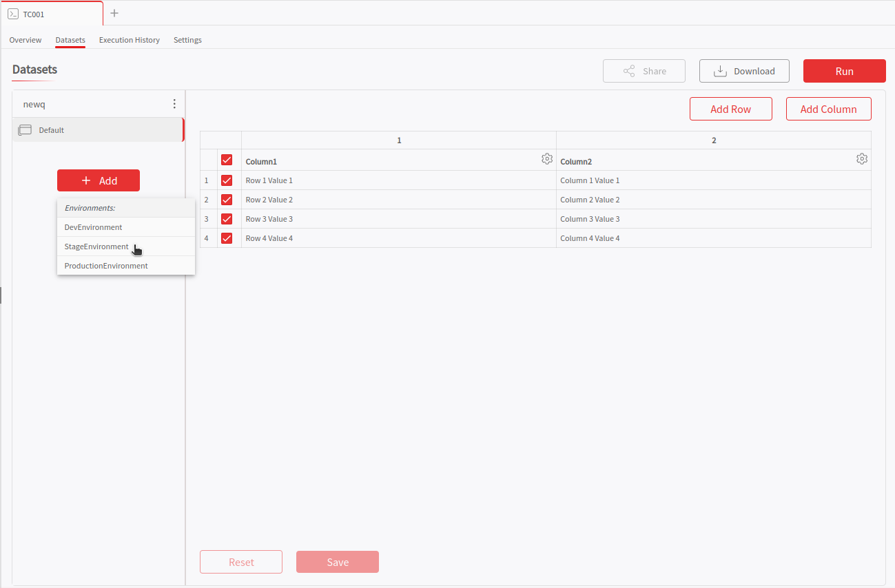895x588 pixels.
Task: Click the Share button
Action: coord(644,71)
